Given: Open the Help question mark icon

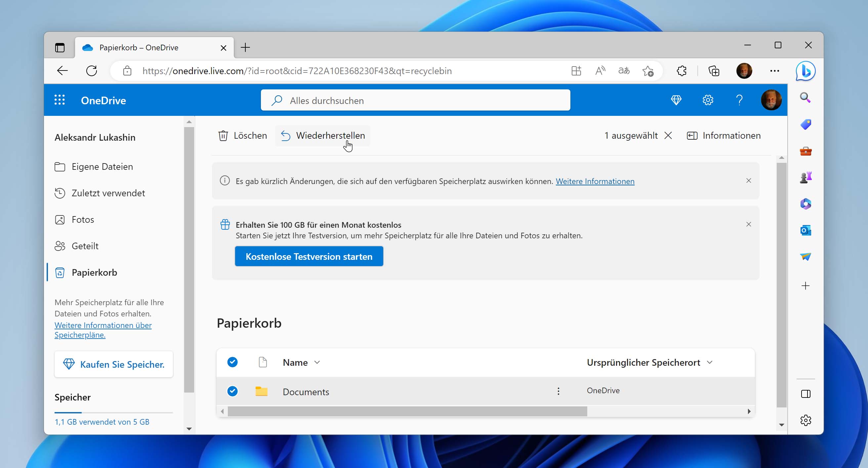Looking at the screenshot, I should tap(739, 100).
